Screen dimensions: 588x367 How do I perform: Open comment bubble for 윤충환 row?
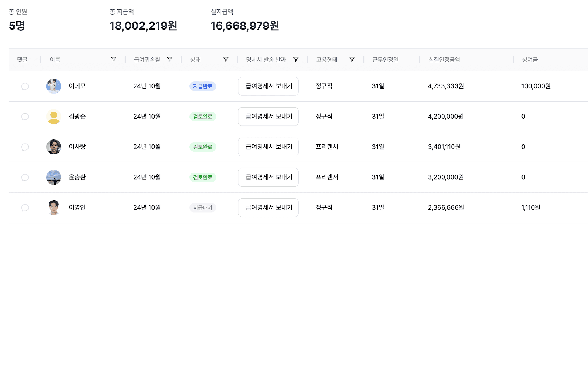25,177
